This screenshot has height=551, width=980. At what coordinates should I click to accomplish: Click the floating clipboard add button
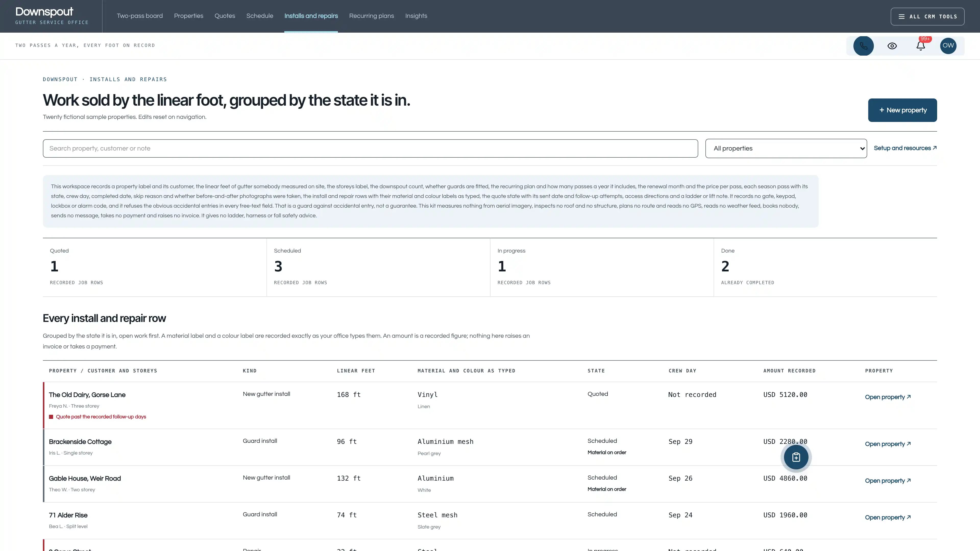pos(796,457)
